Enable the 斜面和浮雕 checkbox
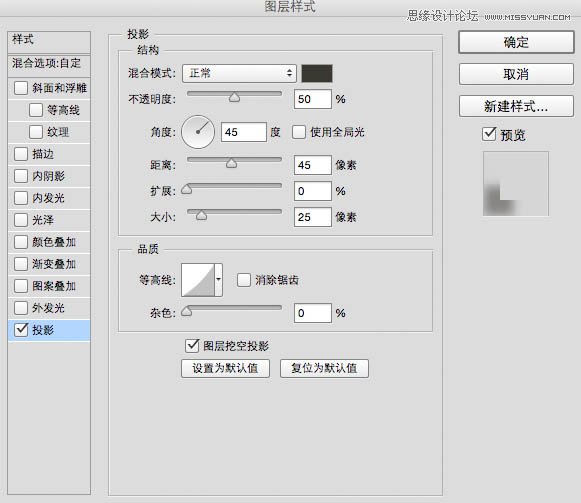 coord(21,88)
